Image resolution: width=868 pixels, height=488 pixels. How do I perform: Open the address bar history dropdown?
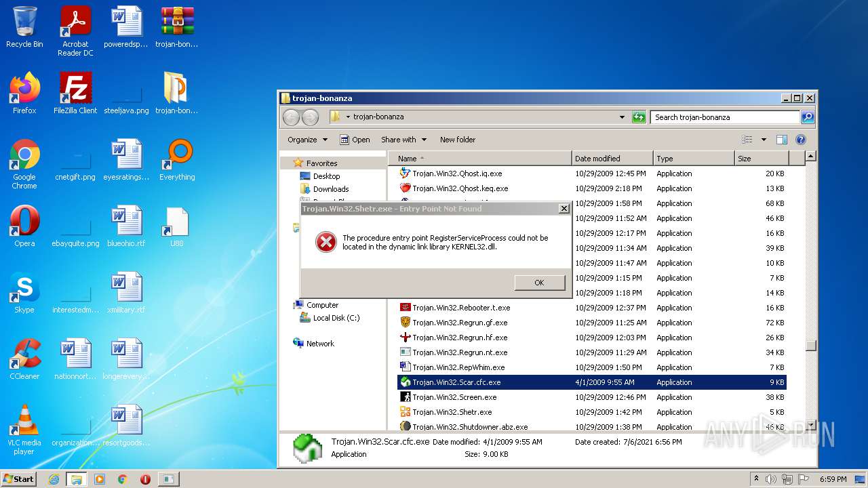[622, 117]
